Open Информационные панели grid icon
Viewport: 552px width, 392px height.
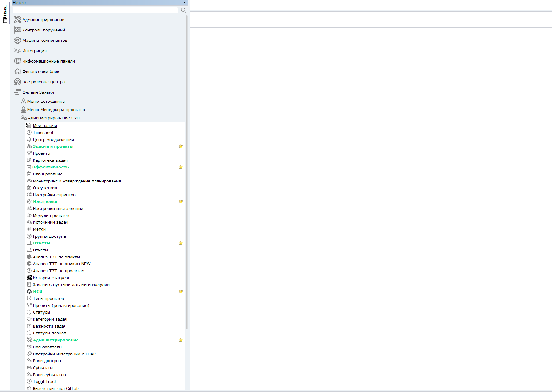(x=18, y=61)
